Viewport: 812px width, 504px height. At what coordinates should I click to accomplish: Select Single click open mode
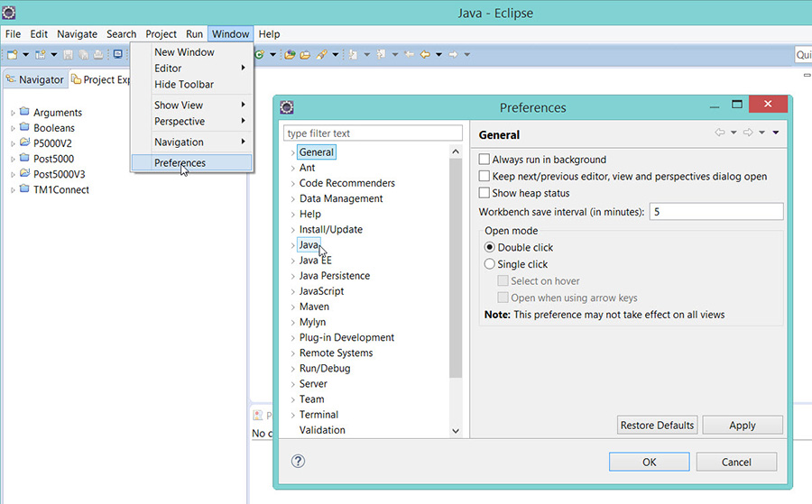coord(489,264)
